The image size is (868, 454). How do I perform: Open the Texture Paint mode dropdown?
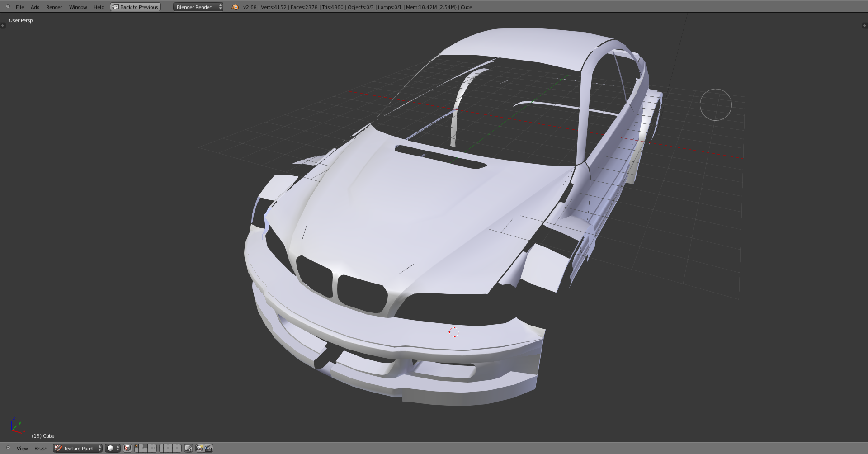(x=78, y=448)
